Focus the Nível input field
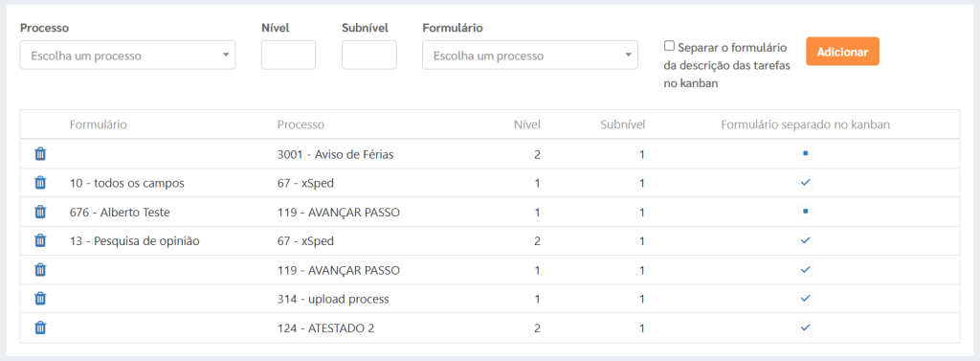The width and height of the screenshot is (980, 361). click(x=288, y=55)
